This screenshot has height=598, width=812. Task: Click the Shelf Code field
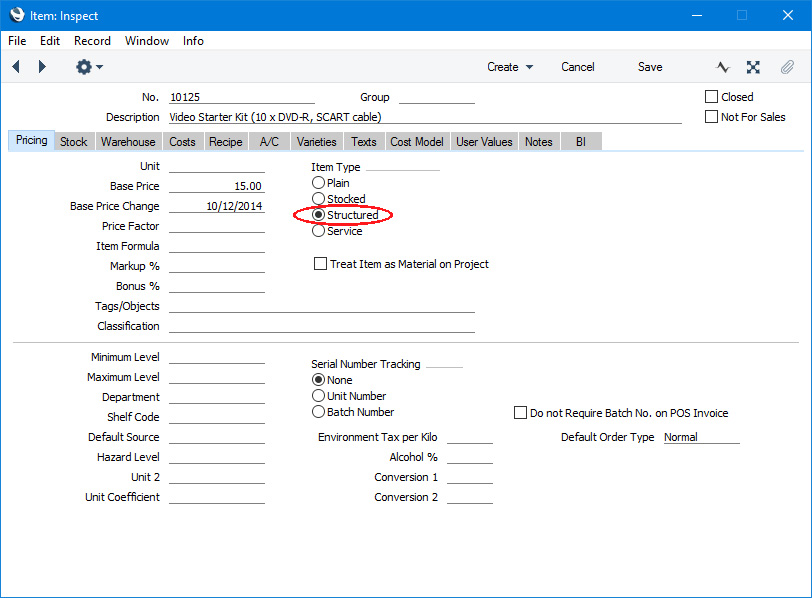click(217, 417)
